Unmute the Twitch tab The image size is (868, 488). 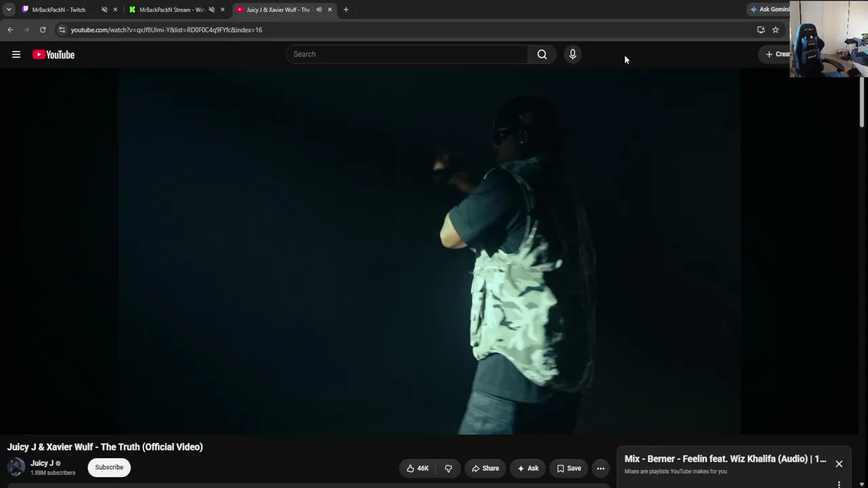(x=104, y=9)
